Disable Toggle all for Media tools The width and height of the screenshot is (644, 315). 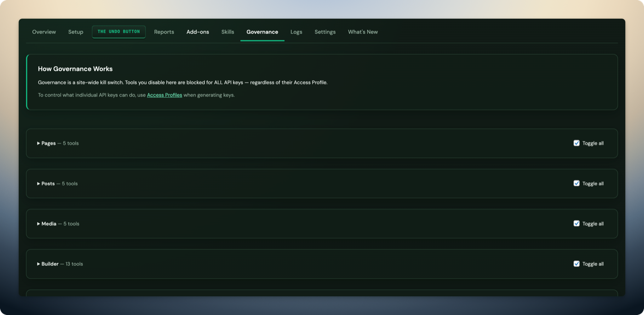click(x=576, y=223)
